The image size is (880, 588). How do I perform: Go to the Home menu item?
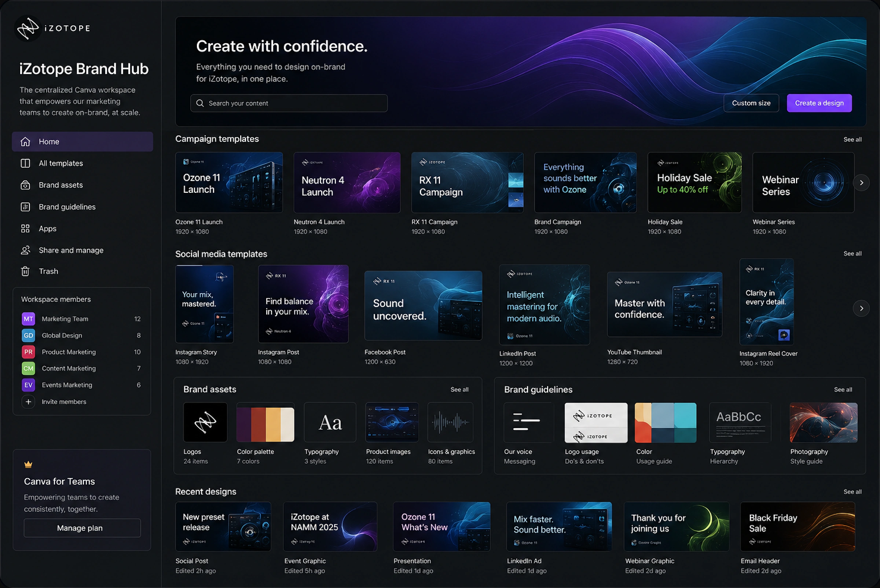point(82,142)
